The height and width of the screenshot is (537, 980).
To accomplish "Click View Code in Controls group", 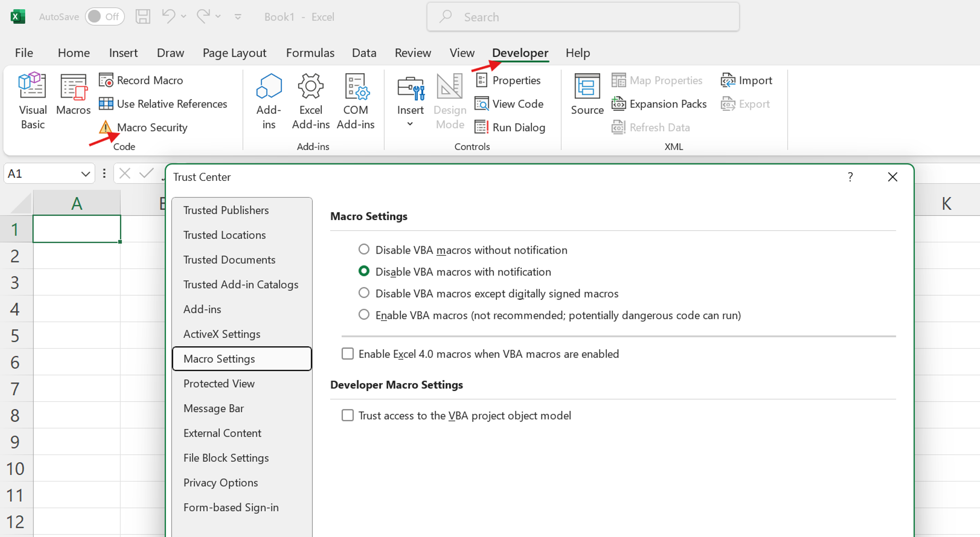I will click(x=509, y=104).
